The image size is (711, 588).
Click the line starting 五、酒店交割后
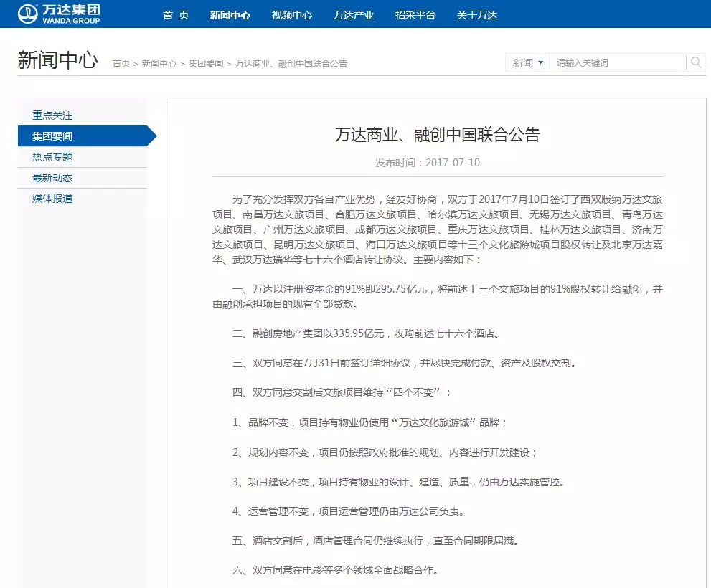(376, 541)
